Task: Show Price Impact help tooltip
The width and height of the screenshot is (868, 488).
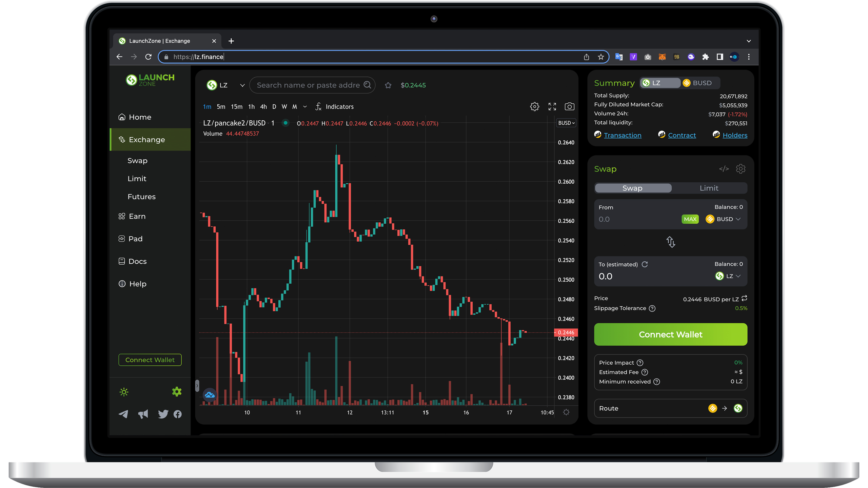Action: pyautogui.click(x=639, y=363)
